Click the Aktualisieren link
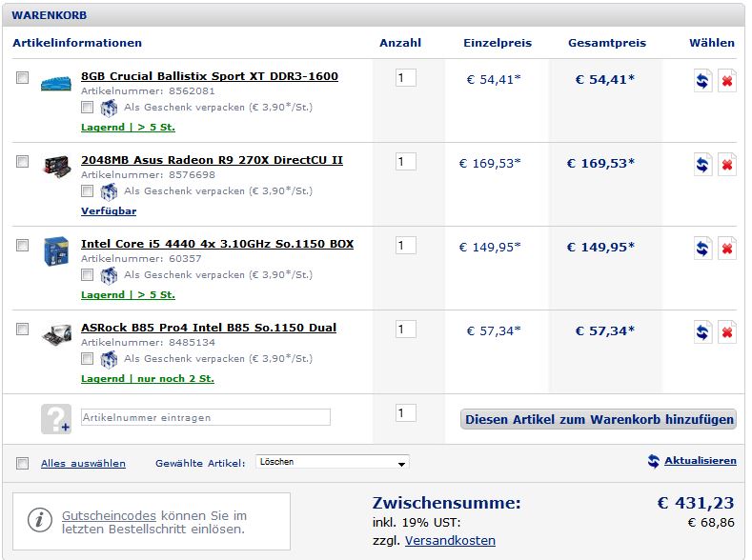 click(701, 460)
